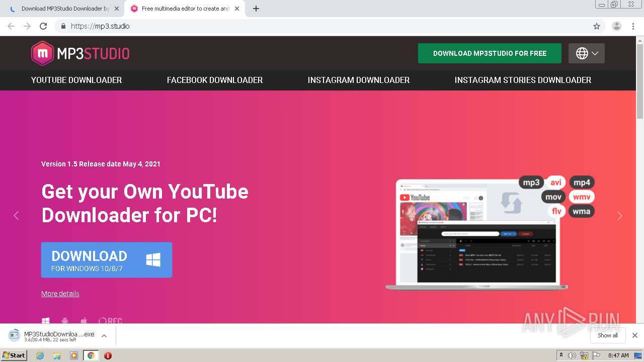Screen dimensions: 644x362
Task: Open the language globe selector
Action: 587,53
